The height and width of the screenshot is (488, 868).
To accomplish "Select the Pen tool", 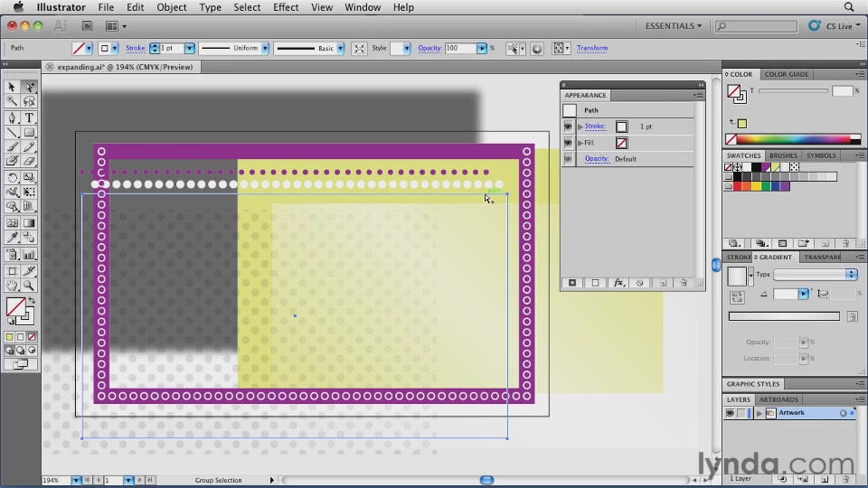I will 12,117.
